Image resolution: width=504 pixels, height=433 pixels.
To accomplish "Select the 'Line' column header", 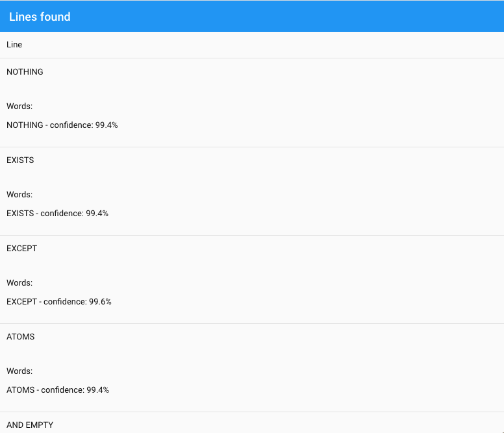I will point(14,45).
